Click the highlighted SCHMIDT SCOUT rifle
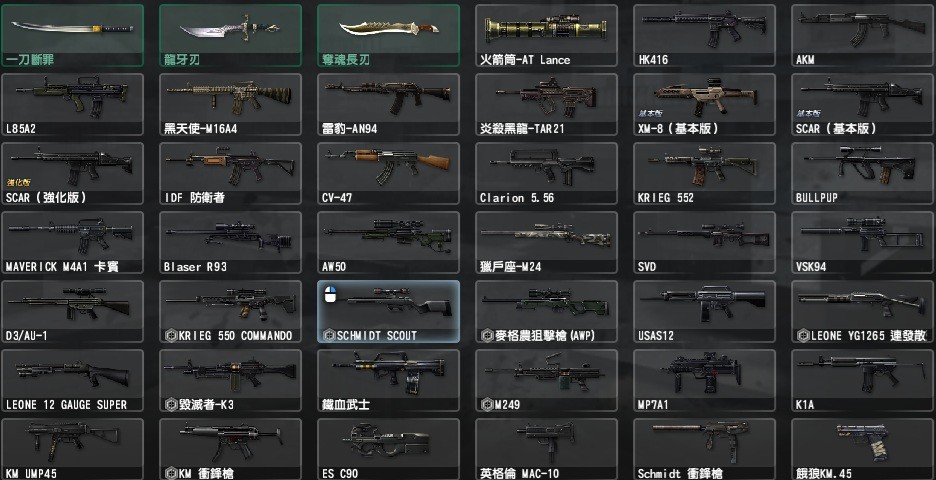 (389, 312)
